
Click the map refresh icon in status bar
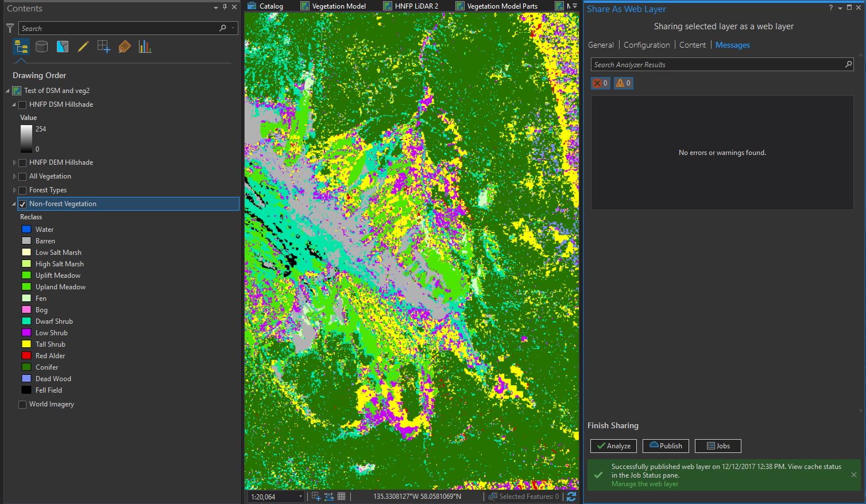[x=571, y=497]
